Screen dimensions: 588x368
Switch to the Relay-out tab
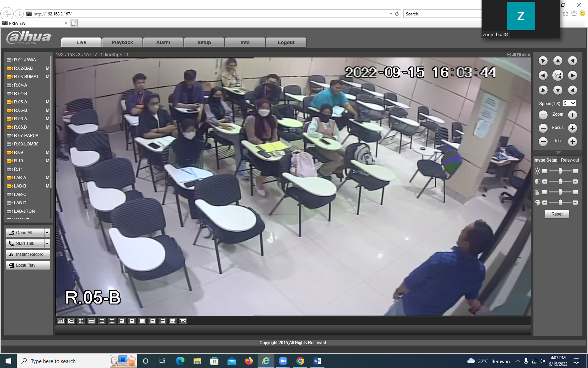coord(570,160)
